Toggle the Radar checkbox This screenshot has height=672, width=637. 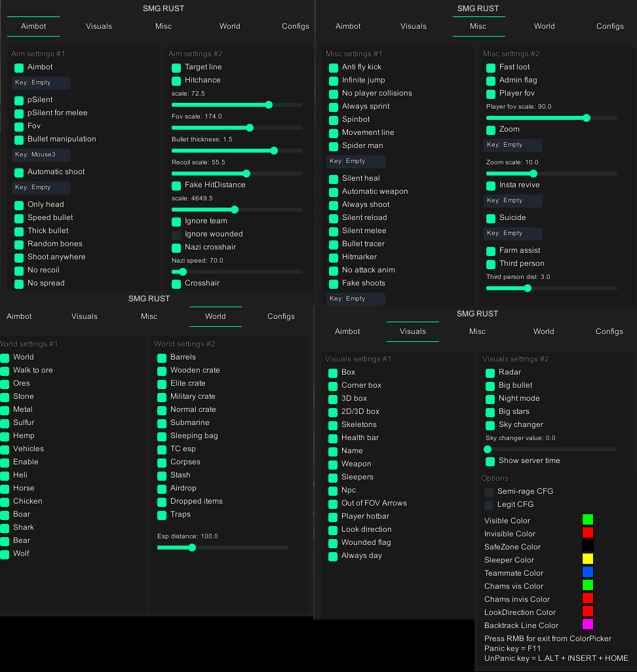pyautogui.click(x=490, y=373)
